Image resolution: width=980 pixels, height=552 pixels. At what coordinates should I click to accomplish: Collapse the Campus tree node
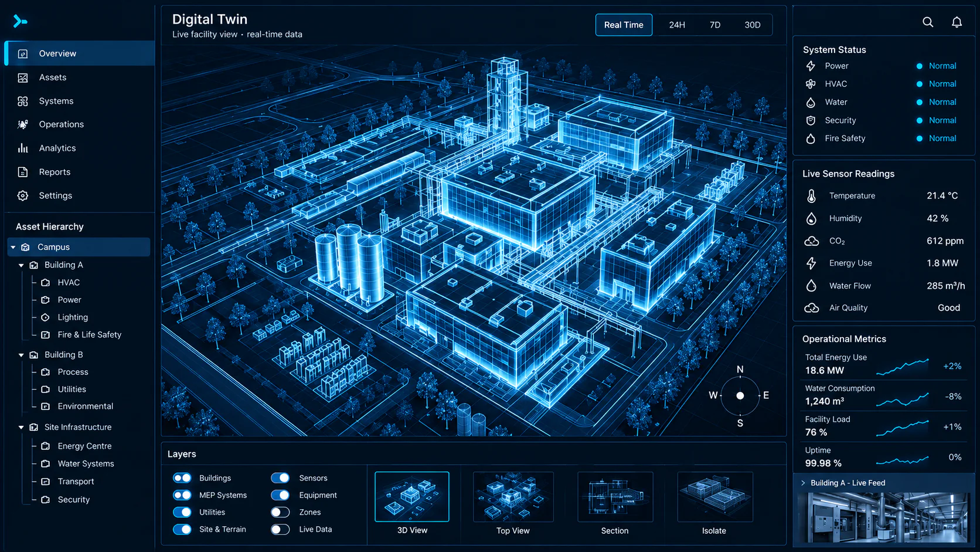point(13,248)
